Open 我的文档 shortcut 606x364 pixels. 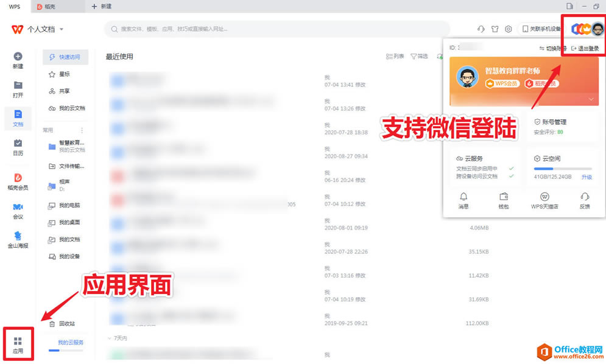pos(65,240)
